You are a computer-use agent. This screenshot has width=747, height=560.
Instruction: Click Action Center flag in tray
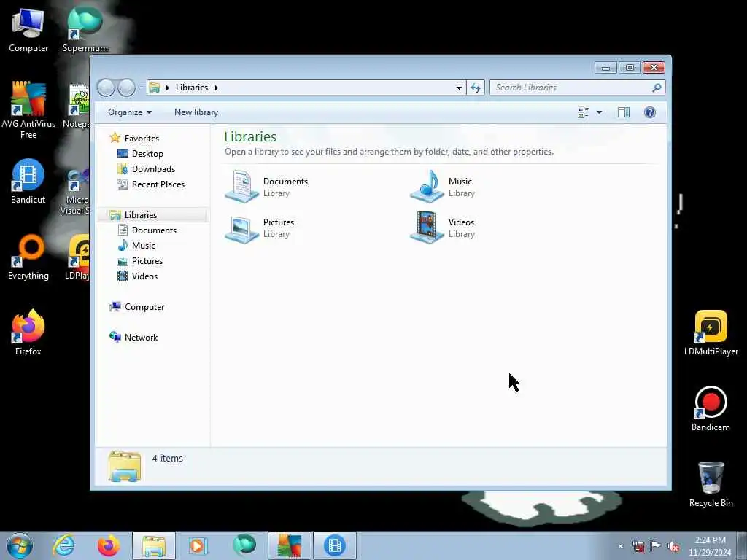click(656, 546)
